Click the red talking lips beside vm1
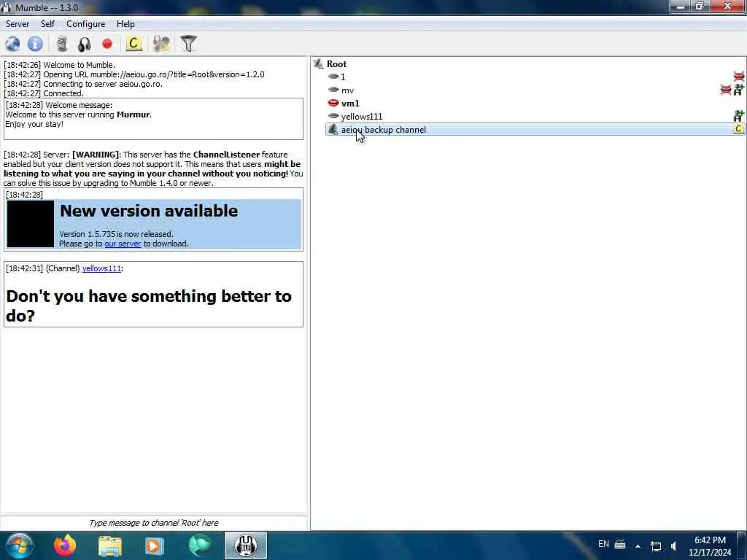Image resolution: width=747 pixels, height=560 pixels. (x=333, y=103)
